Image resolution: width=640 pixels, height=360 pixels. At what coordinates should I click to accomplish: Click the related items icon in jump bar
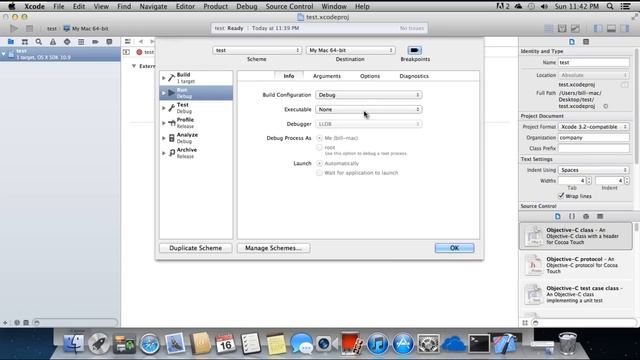(x=128, y=42)
